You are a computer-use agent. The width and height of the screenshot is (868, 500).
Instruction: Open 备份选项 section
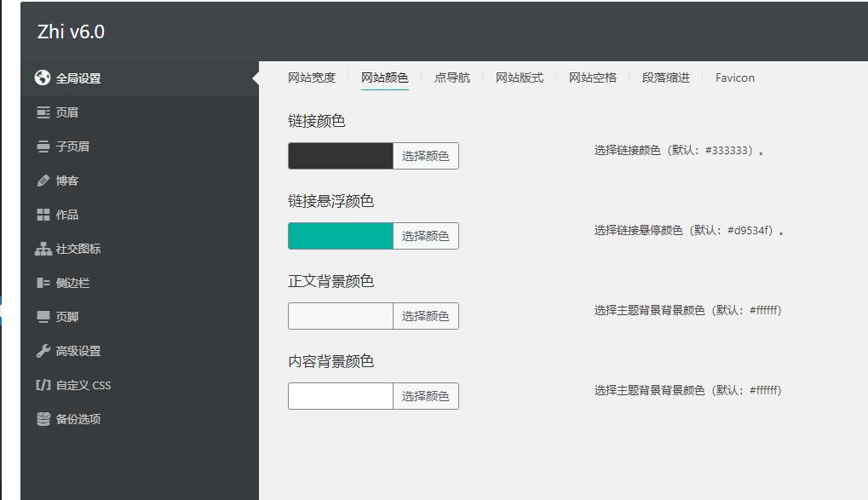click(x=140, y=419)
